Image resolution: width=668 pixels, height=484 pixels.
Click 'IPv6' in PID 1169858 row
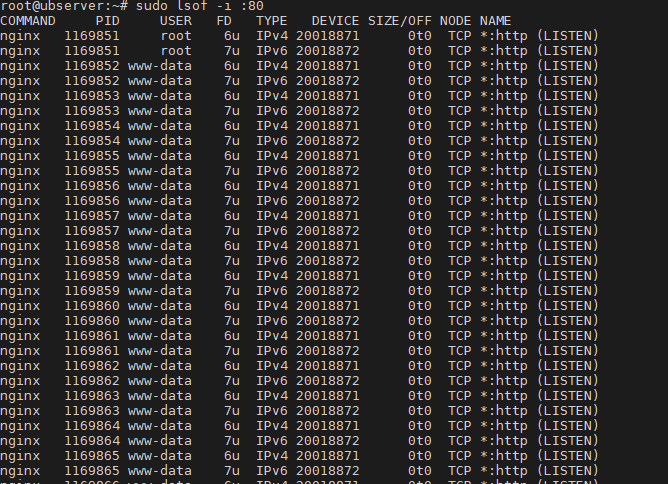pos(272,261)
